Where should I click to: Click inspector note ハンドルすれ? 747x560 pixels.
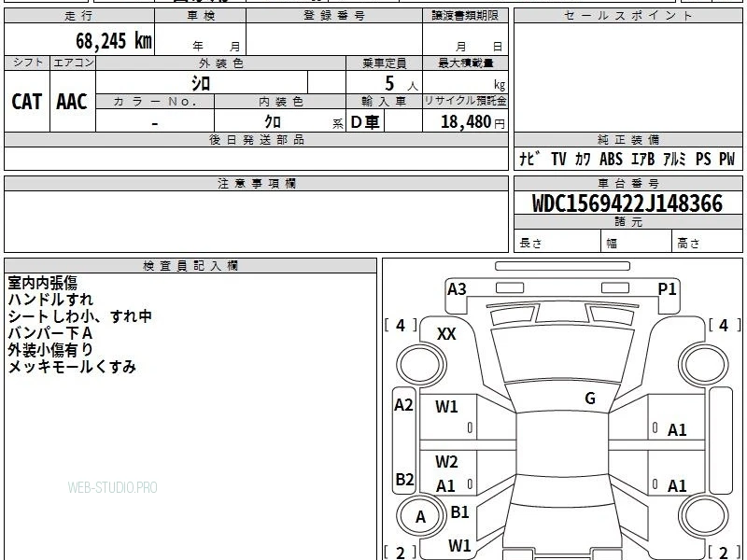click(50, 300)
